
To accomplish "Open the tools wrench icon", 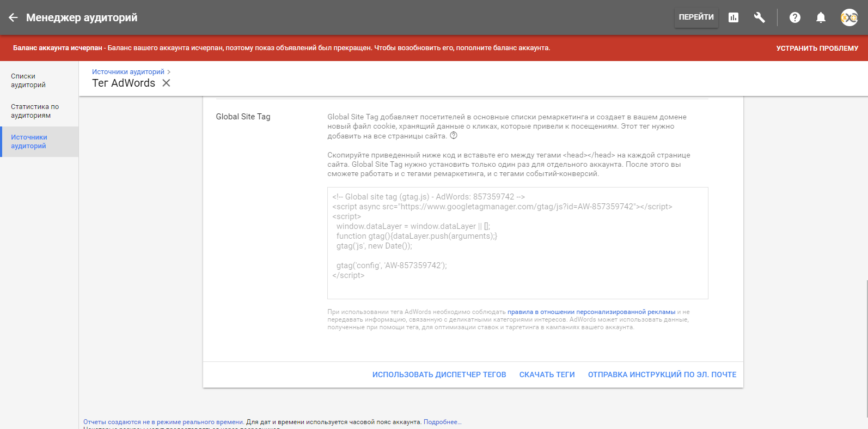I will coord(759,17).
